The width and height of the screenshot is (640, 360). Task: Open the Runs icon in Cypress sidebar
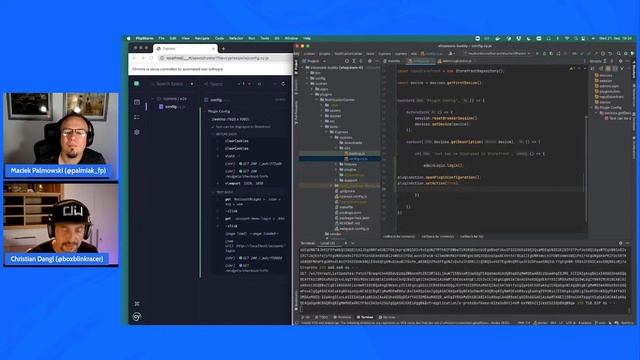137,117
